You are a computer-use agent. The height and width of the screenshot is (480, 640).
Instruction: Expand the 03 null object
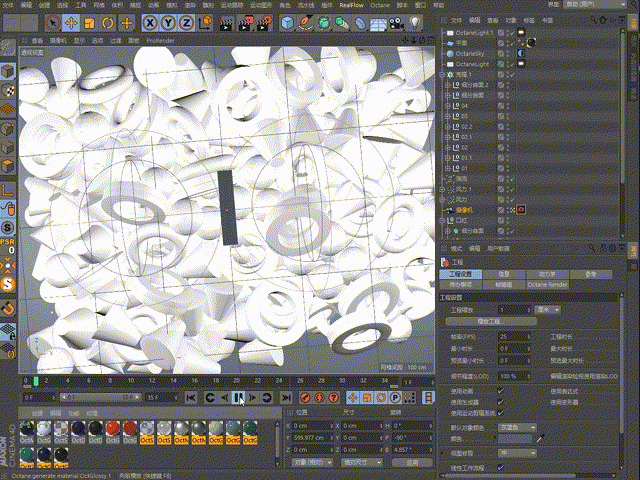point(447,116)
